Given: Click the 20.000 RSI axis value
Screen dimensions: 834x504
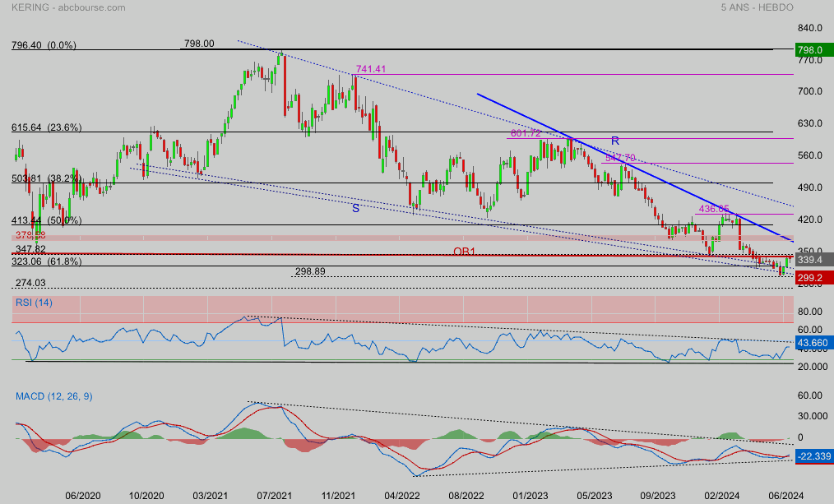Looking at the screenshot, I should (x=813, y=367).
